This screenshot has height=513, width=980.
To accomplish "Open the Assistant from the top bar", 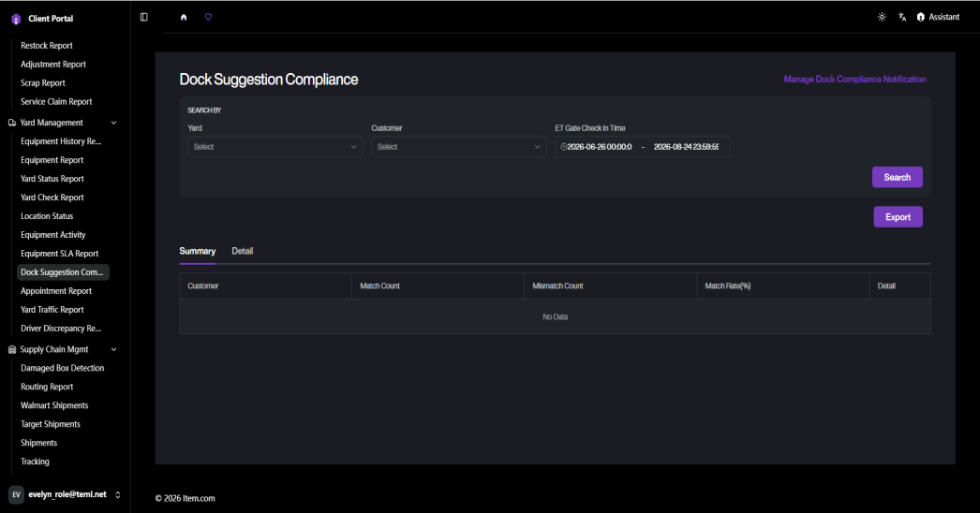I will (938, 17).
